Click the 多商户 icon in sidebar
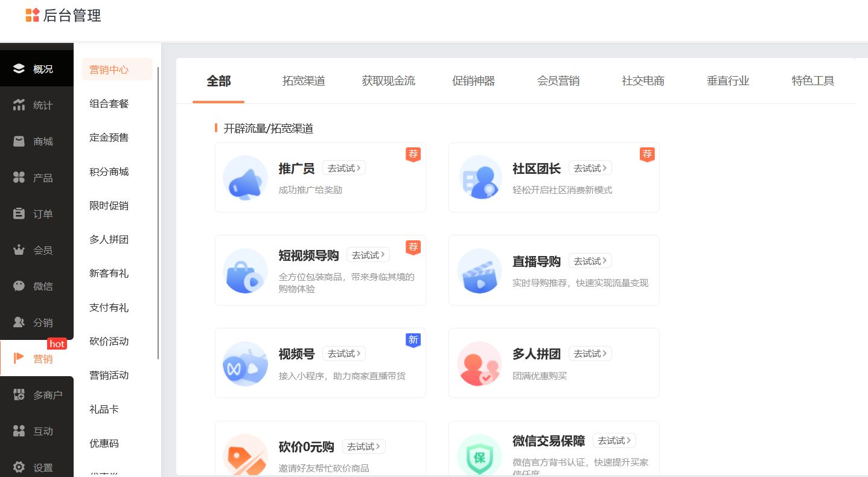This screenshot has width=868, height=477. [x=19, y=395]
